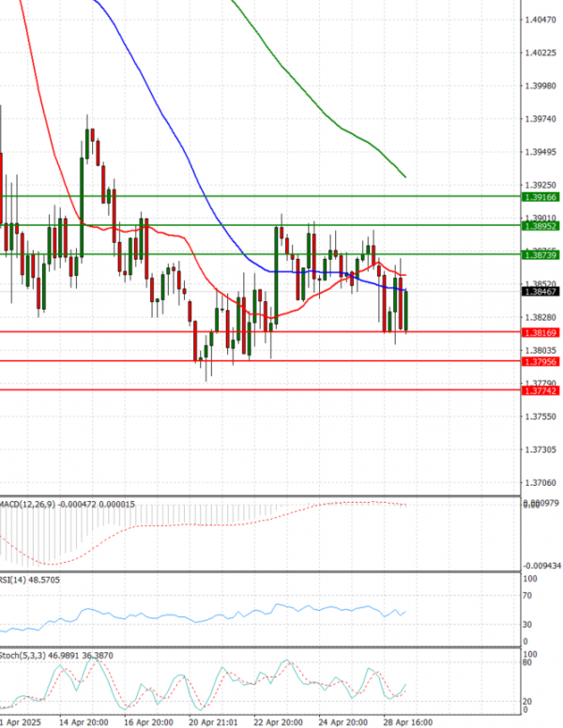
Task: Select the 22 Apr 20:00 time axis label
Action: tap(278, 722)
